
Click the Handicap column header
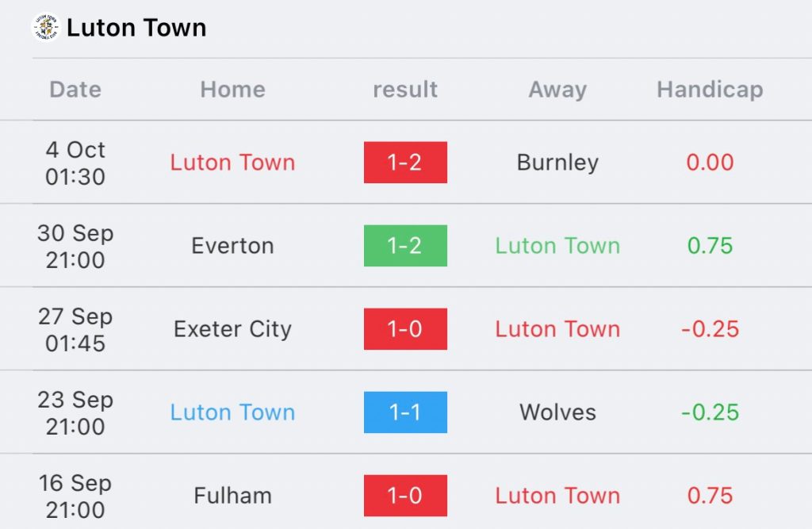710,89
